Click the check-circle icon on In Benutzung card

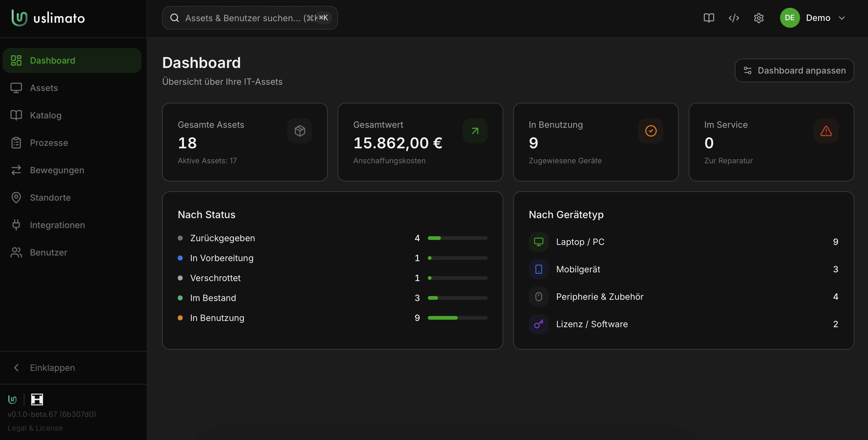[651, 131]
